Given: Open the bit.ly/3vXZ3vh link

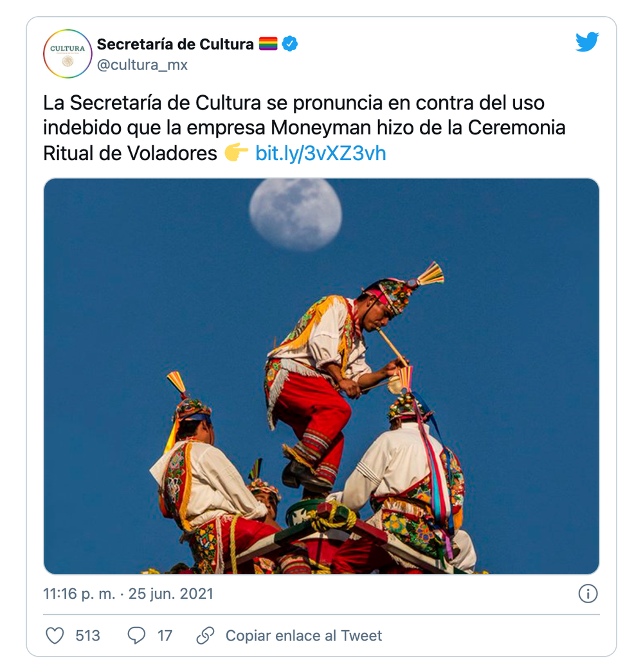Looking at the screenshot, I should (321, 154).
